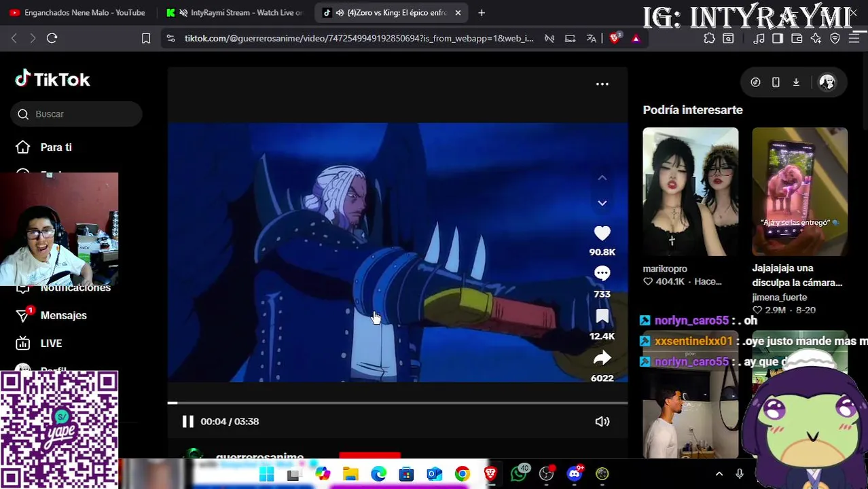Open Brave Wallet icon
Image resolution: width=868 pixels, height=489 pixels.
[797, 39]
